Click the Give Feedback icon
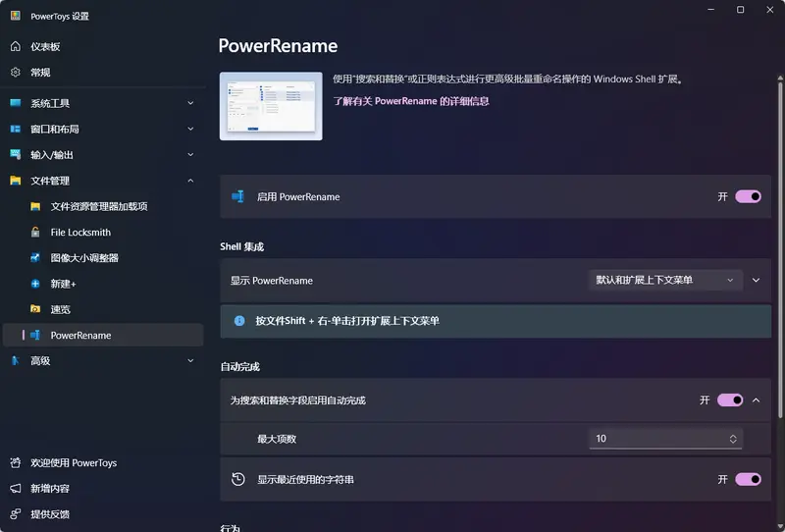785x532 pixels. (x=16, y=514)
